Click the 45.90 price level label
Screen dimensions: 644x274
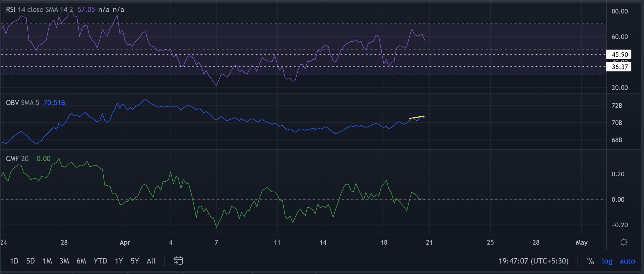(x=620, y=54)
